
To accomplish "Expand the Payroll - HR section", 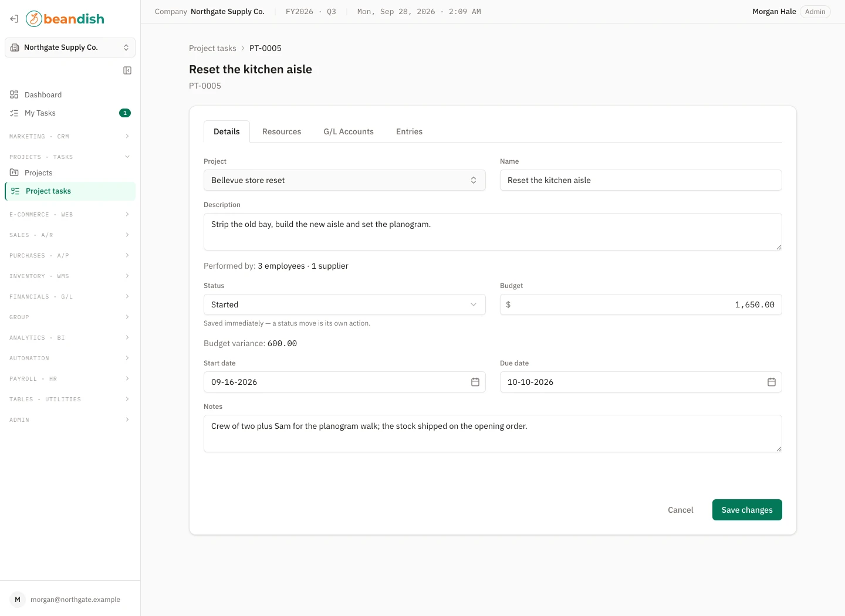I will pyautogui.click(x=70, y=379).
